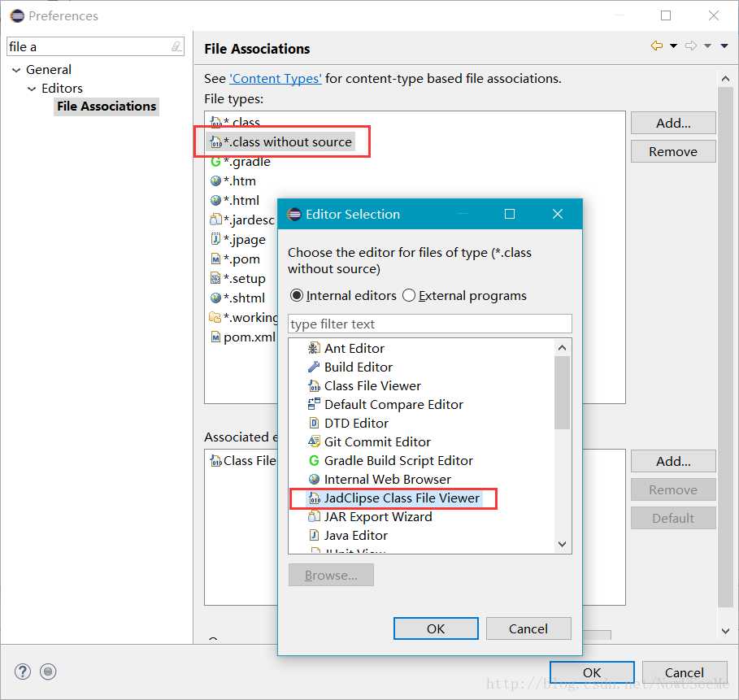
Task: Click the Gradle icon beside *.gradle
Action: coord(215,162)
